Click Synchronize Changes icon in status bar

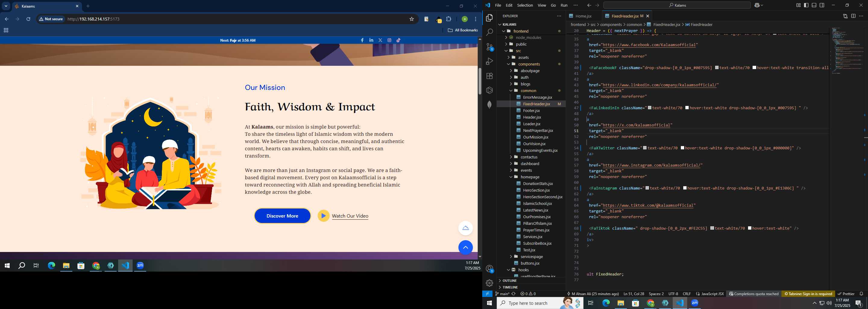514,294
